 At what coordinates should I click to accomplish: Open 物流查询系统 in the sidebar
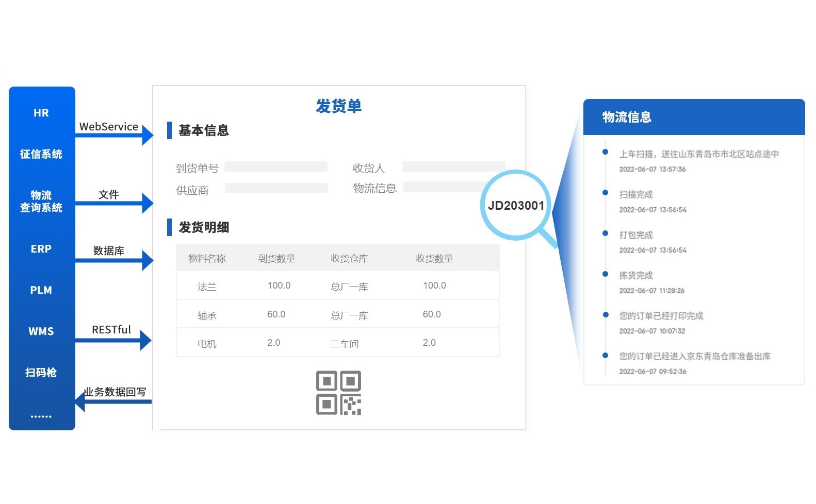click(x=41, y=201)
